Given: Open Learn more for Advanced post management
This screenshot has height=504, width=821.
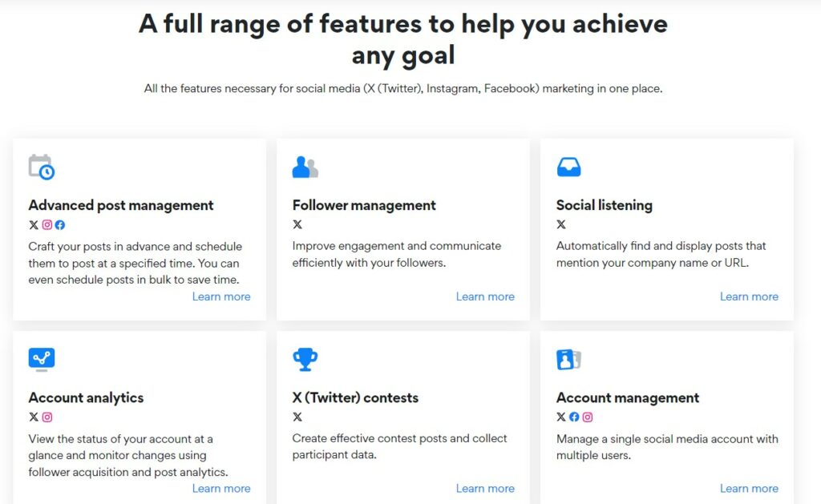Looking at the screenshot, I should coord(221,296).
